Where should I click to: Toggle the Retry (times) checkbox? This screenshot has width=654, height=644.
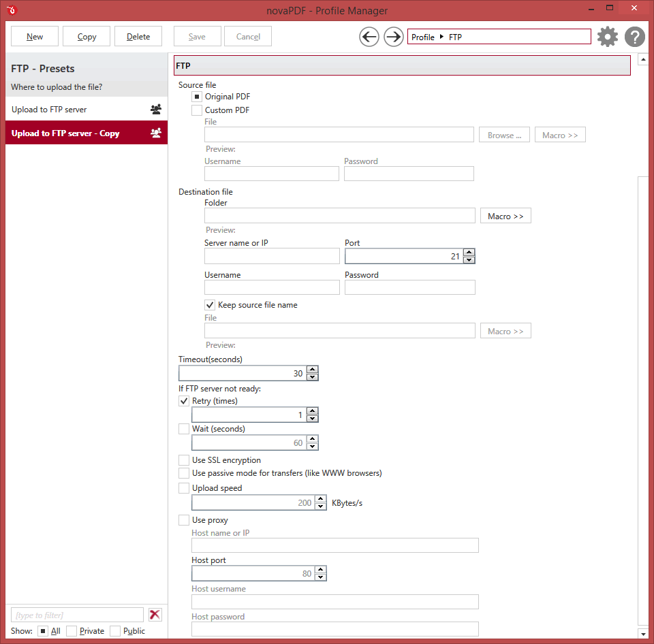tap(184, 401)
